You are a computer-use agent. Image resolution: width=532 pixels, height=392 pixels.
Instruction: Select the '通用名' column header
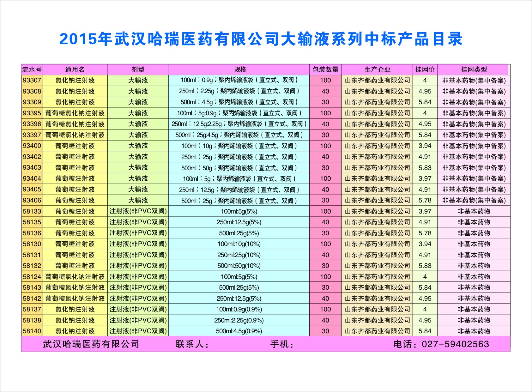(75, 69)
